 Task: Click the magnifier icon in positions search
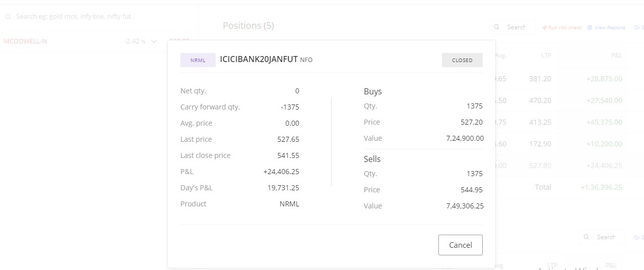coord(497,27)
